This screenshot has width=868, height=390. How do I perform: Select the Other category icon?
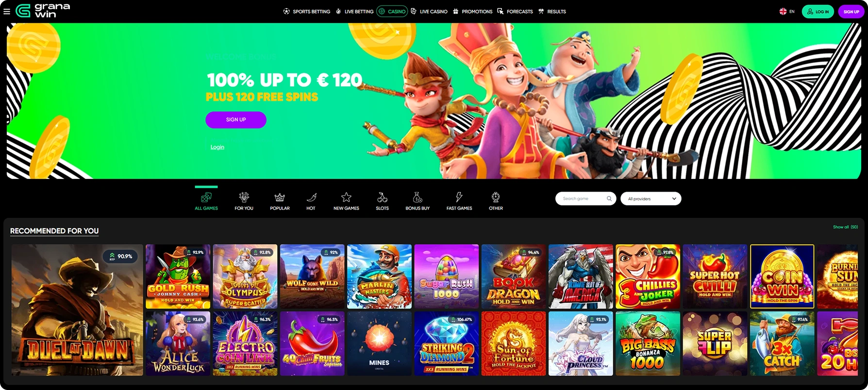click(x=496, y=197)
